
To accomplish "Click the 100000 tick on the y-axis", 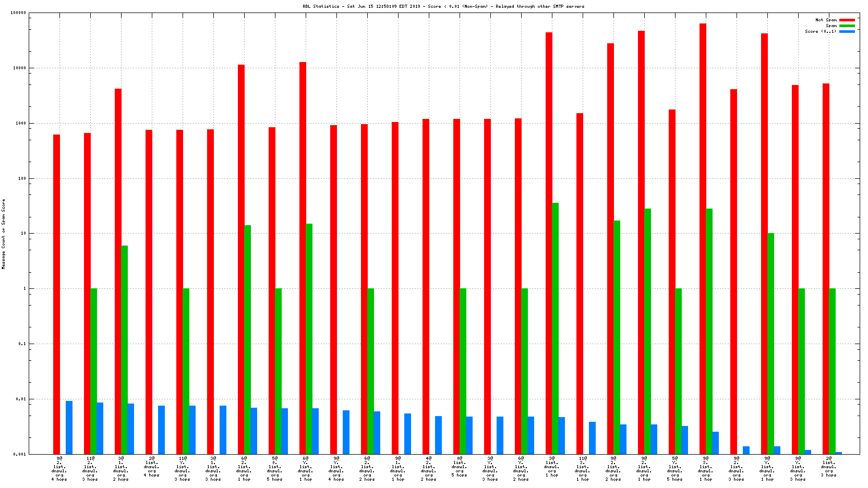I will (18, 13).
